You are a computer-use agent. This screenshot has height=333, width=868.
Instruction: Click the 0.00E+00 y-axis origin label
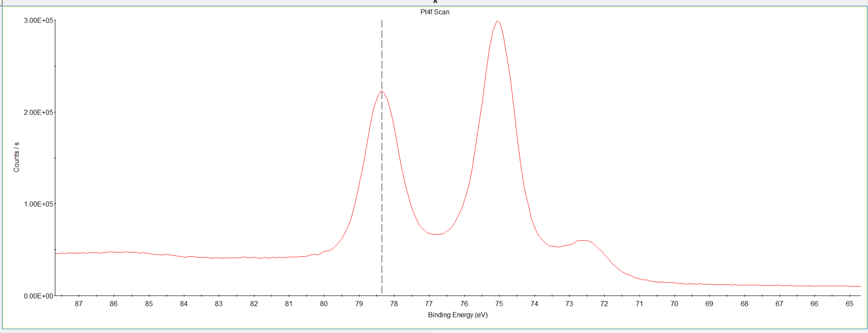38,296
